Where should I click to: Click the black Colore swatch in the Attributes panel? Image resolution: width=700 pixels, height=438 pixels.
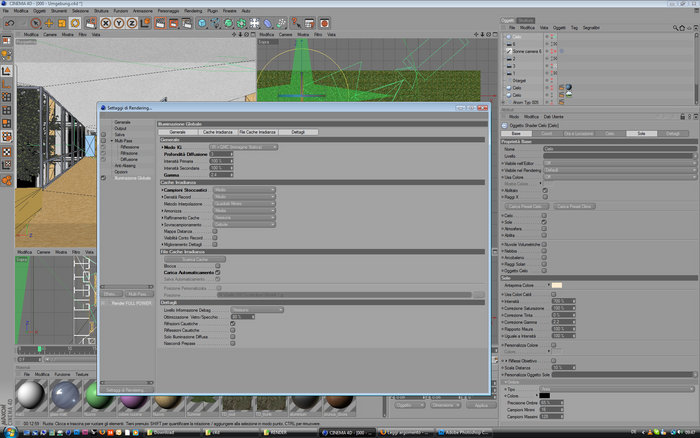545,396
